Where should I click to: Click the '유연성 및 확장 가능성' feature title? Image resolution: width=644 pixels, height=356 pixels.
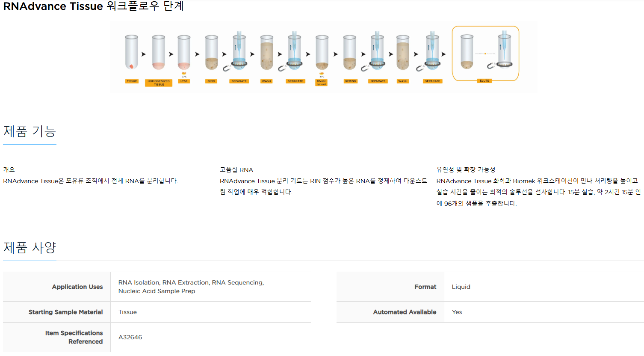[x=466, y=169]
